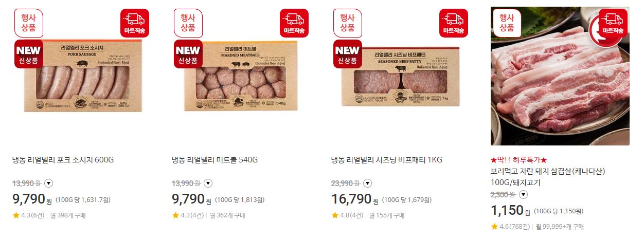Click the 마트직송 truck icon on pork sausage
The width and height of the screenshot is (644, 239).
(x=135, y=23)
